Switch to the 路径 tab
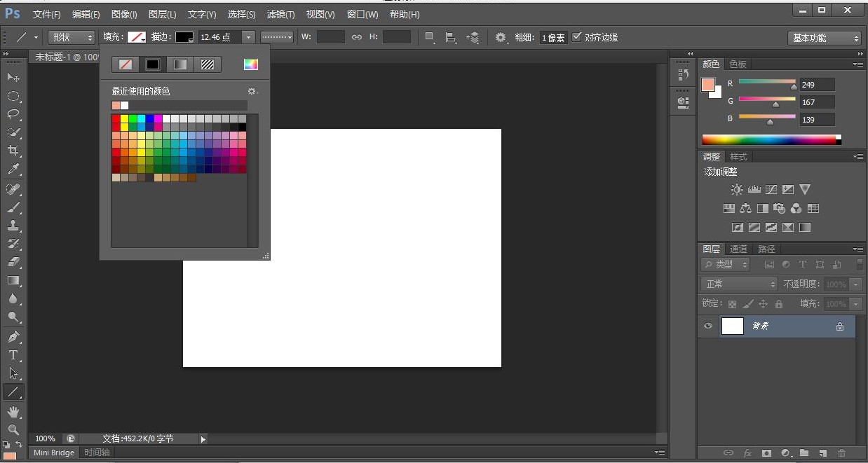This screenshot has width=868, height=463. [767, 249]
